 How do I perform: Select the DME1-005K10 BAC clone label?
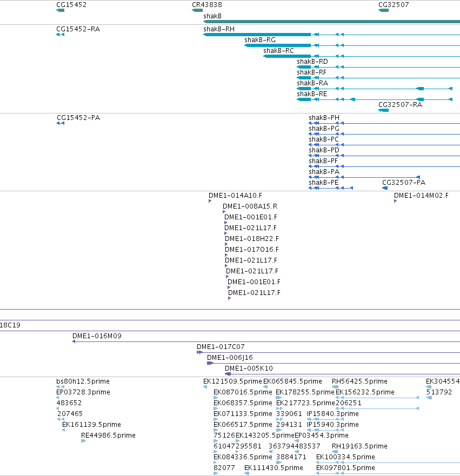tap(249, 368)
